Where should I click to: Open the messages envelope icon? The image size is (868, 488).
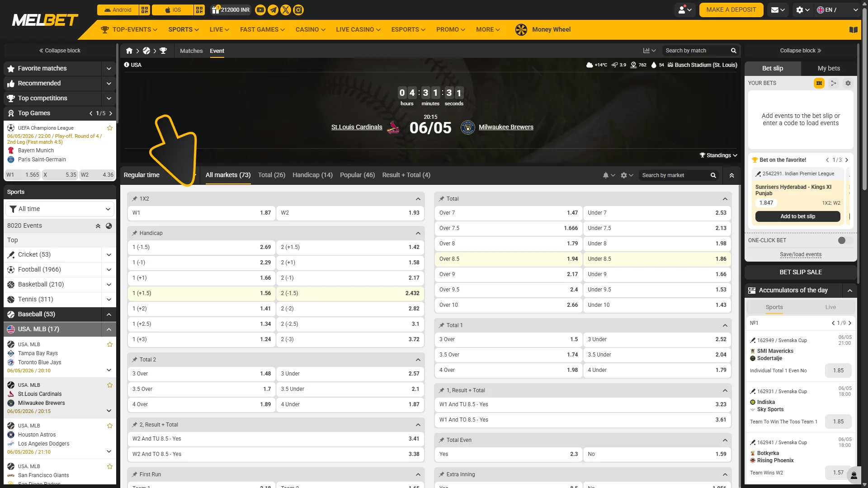pos(775,10)
